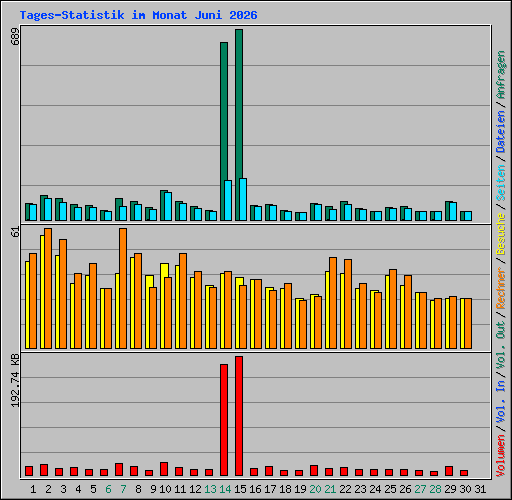The image size is (512, 500).
Task: Click day number 12 on the x-axis
Action: pos(195,489)
